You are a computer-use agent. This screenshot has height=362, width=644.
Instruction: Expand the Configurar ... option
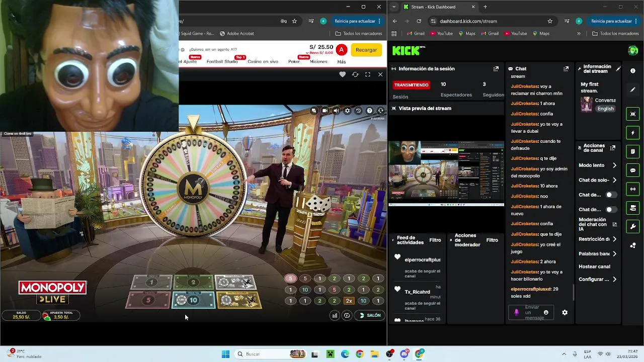click(x=614, y=280)
